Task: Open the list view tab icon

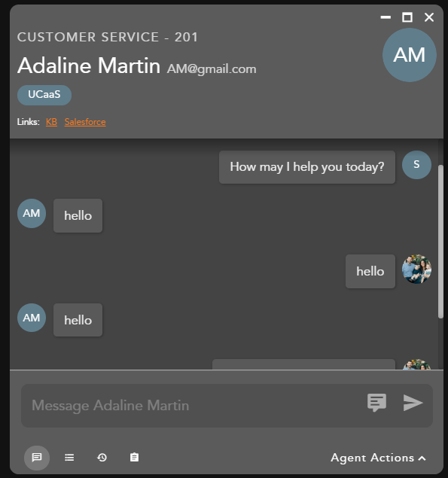Action: click(69, 458)
